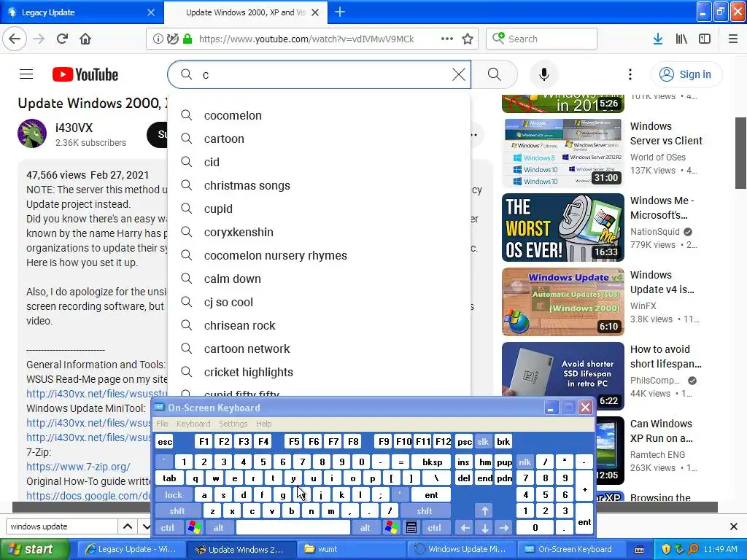Screen dimensions: 747x560
Task: Go to the YouTube home logo
Action: (85, 75)
